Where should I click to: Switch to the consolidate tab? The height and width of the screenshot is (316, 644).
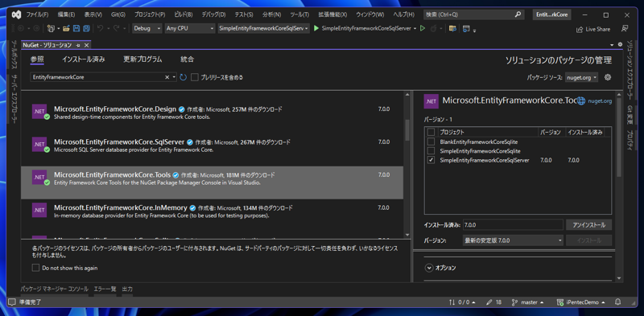tap(187, 60)
